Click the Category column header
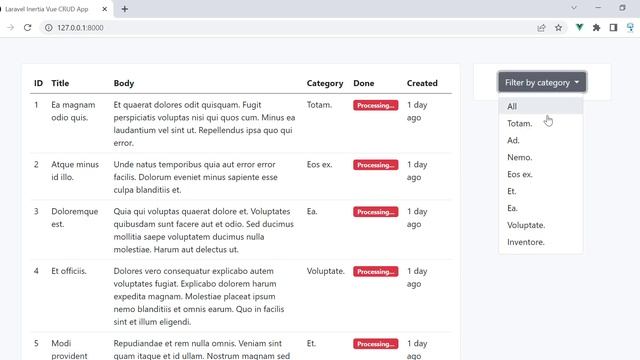Viewport: 640px width, 360px height. 325,83
